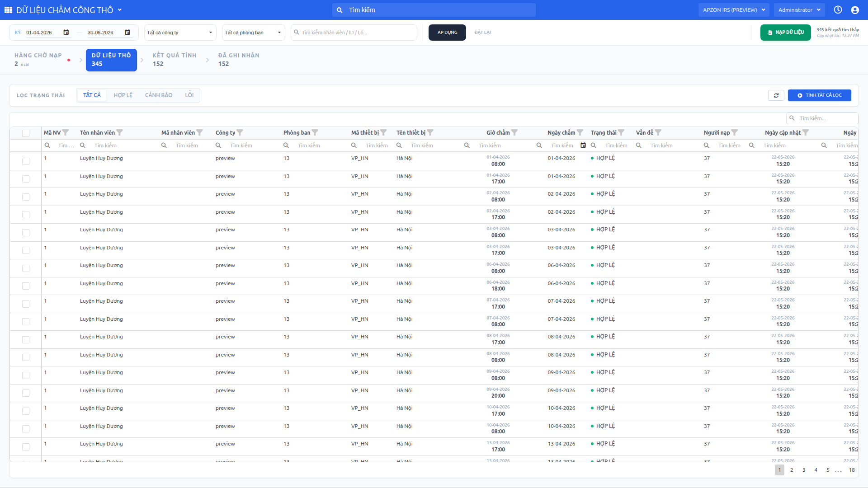Go to page 3 of results

804,470
